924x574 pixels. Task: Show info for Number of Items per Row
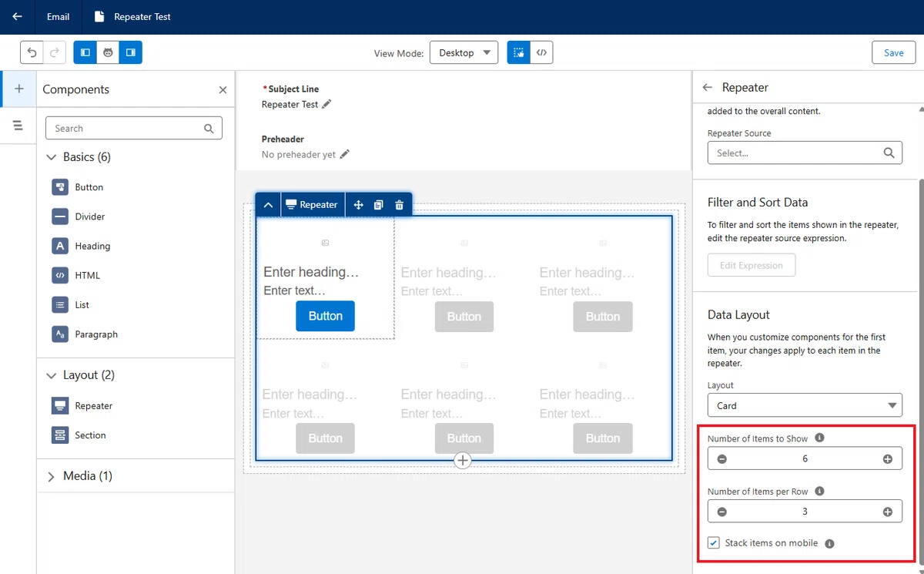(819, 491)
